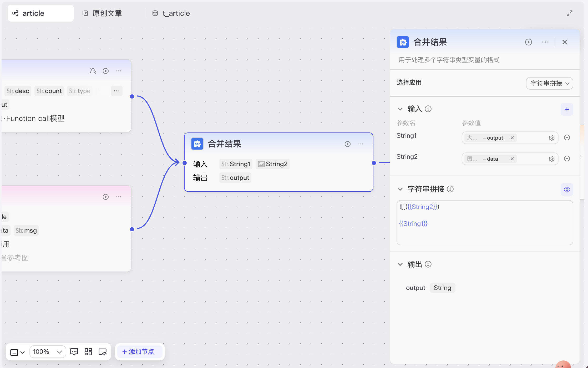This screenshot has height=368, width=588.
Task: Clear the output reference in String1 field
Action: click(512, 138)
